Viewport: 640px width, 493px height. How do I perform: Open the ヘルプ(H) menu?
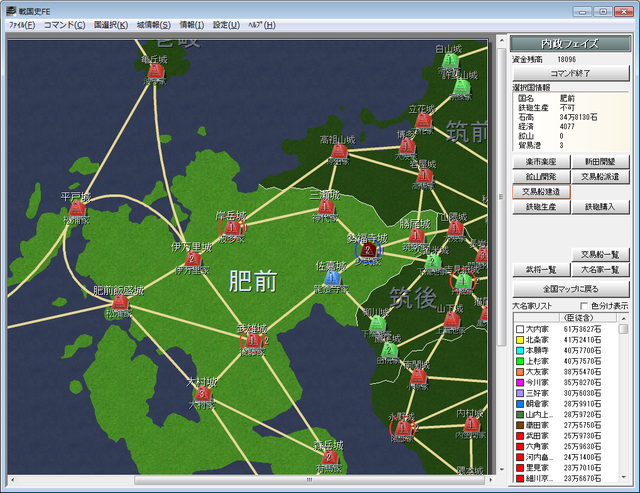click(x=262, y=25)
